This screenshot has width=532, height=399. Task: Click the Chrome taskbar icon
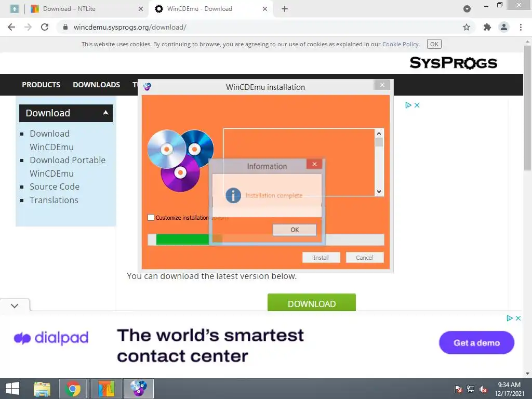pyautogui.click(x=73, y=389)
